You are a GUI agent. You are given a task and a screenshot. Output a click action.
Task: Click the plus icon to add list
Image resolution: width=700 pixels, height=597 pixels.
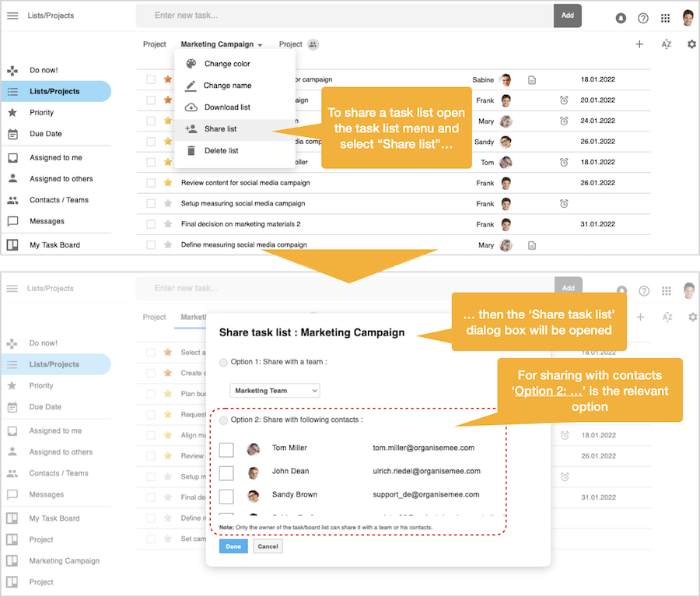(x=639, y=44)
